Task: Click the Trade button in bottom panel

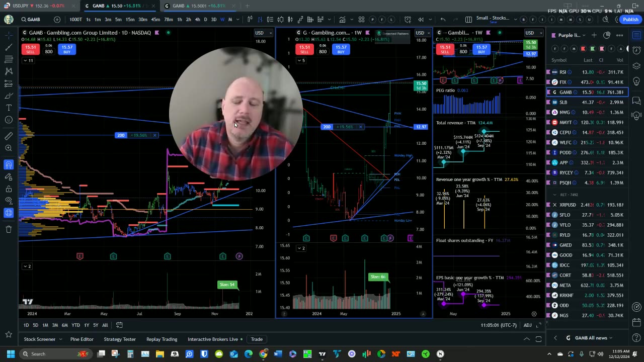Action: 257,339
